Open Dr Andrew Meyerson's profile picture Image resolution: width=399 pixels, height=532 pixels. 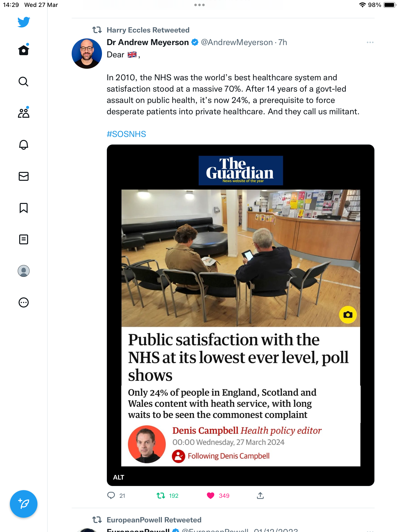(87, 53)
